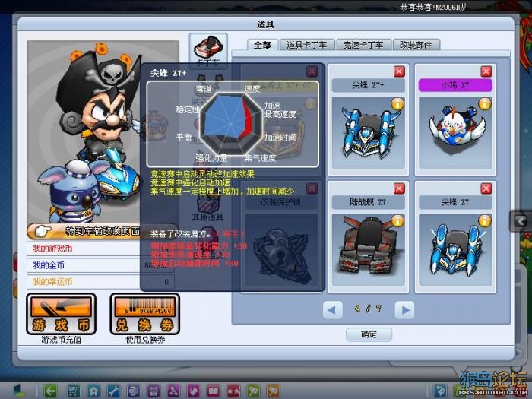Click the green flag icon in bottom bar
The width and height of the screenshot is (532, 399).
(253, 391)
